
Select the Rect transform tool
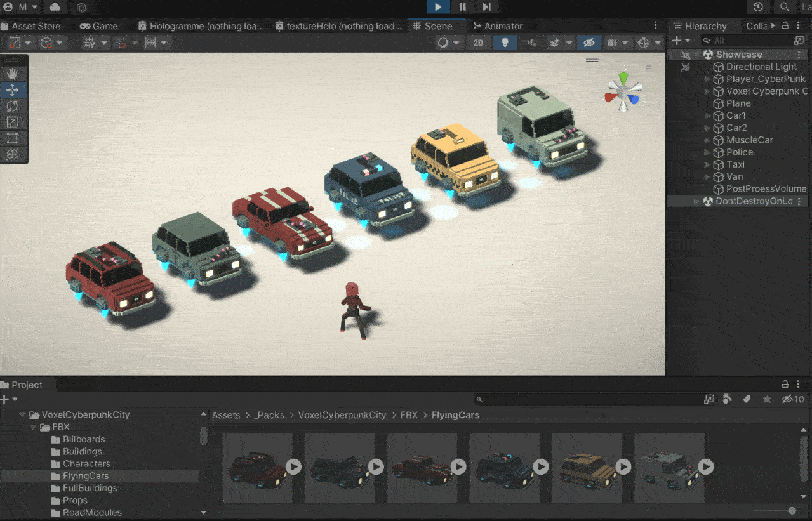[x=13, y=138]
